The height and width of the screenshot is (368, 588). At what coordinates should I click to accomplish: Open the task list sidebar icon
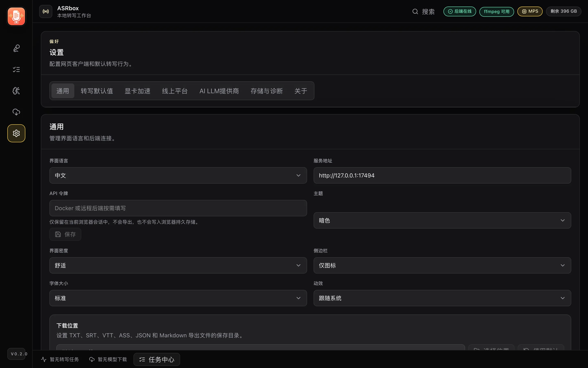[x=16, y=70]
